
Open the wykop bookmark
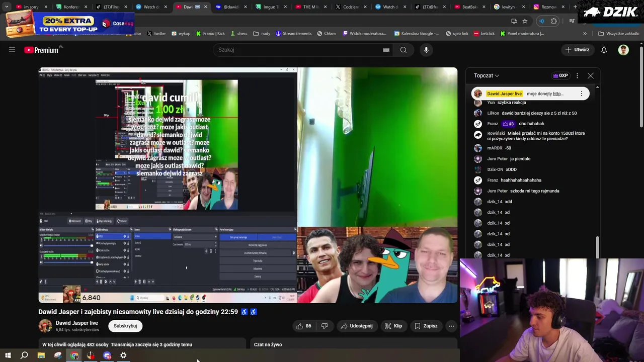tap(181, 34)
